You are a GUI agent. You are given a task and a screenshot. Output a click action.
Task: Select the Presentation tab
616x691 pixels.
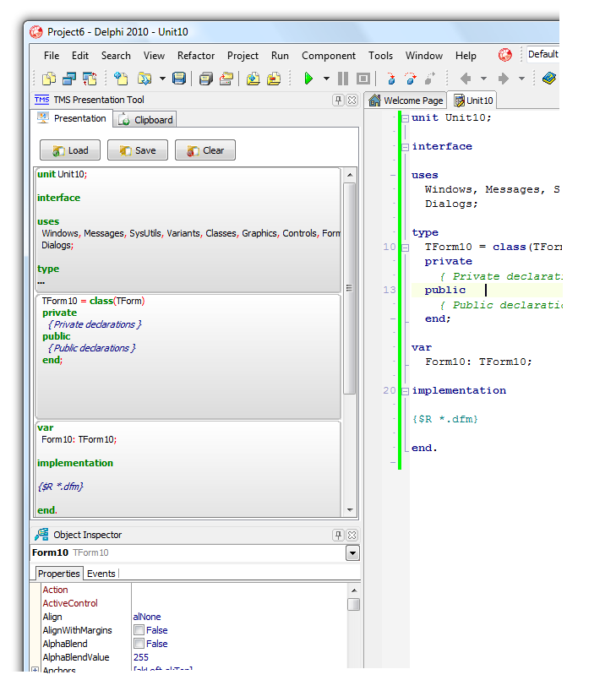point(72,118)
